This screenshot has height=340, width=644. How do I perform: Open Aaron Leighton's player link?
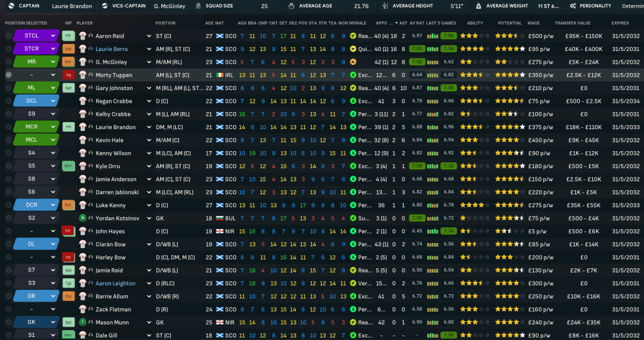[x=115, y=283]
